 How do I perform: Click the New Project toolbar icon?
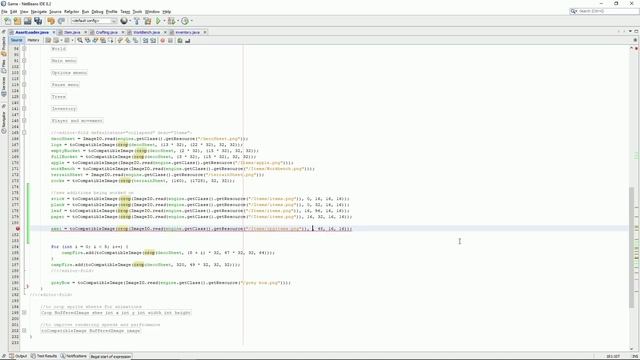[x=17, y=21]
